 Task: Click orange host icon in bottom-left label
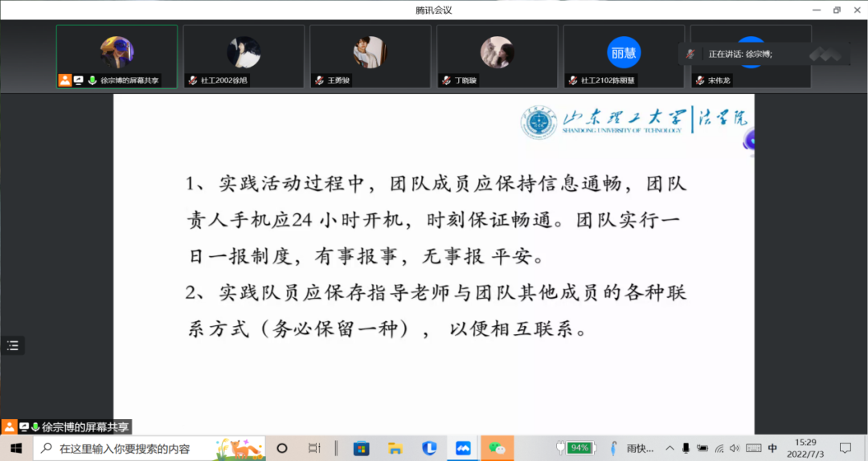[10, 426]
